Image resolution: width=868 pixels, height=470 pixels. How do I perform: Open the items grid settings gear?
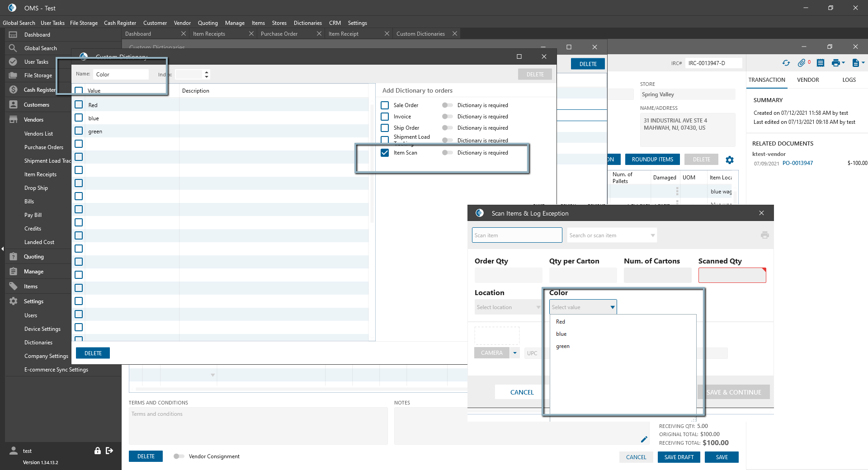coord(730,160)
